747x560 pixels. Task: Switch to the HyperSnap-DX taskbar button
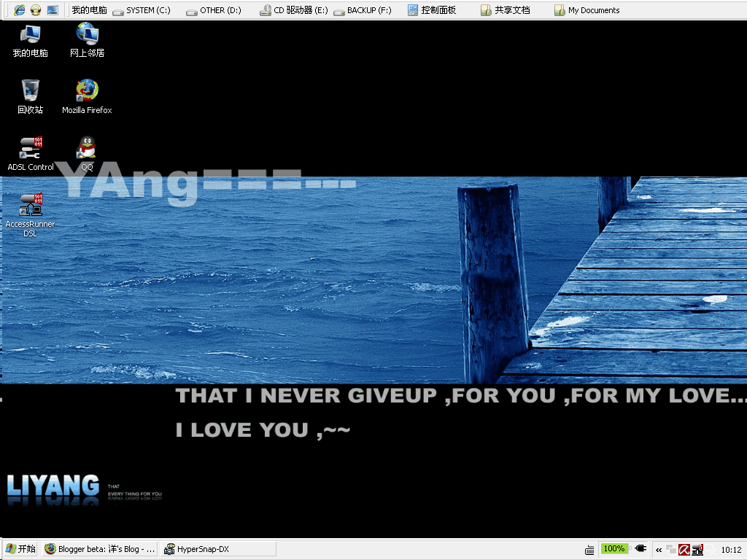pyautogui.click(x=218, y=549)
